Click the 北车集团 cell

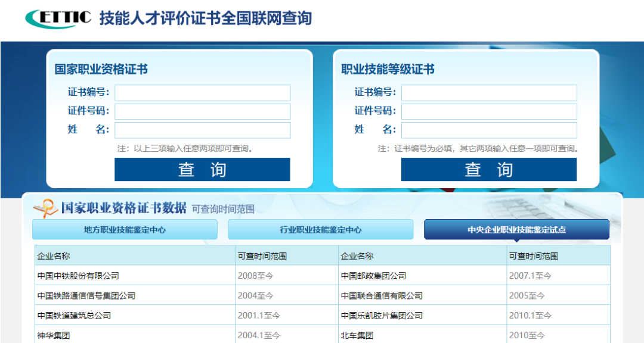[x=423, y=335]
